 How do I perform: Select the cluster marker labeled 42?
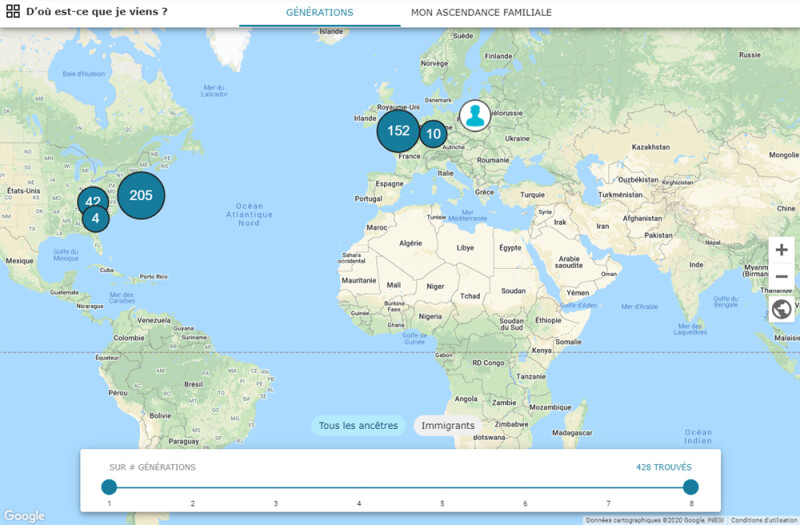(92, 199)
